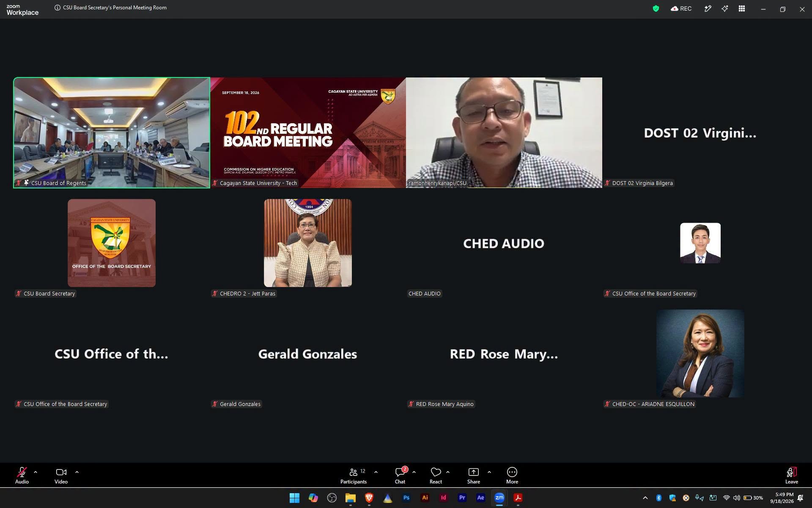Select the 102nd Regular Board Meeting tile
The width and height of the screenshot is (812, 508).
(308, 133)
